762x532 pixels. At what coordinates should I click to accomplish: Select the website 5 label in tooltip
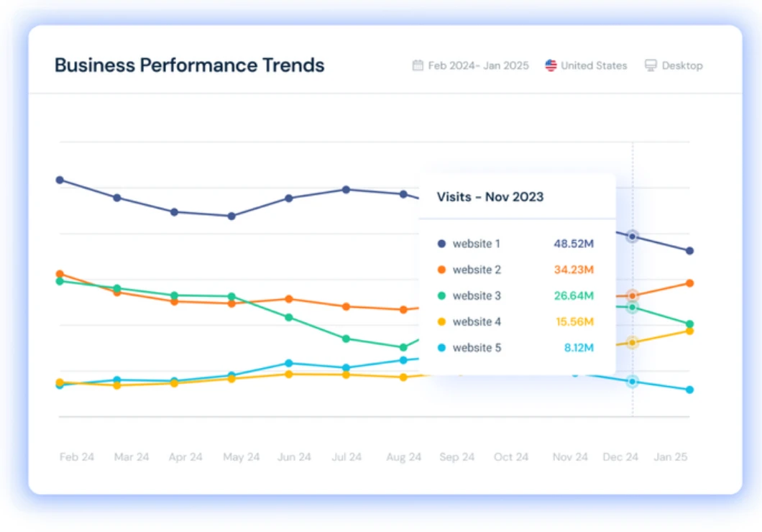tap(477, 348)
